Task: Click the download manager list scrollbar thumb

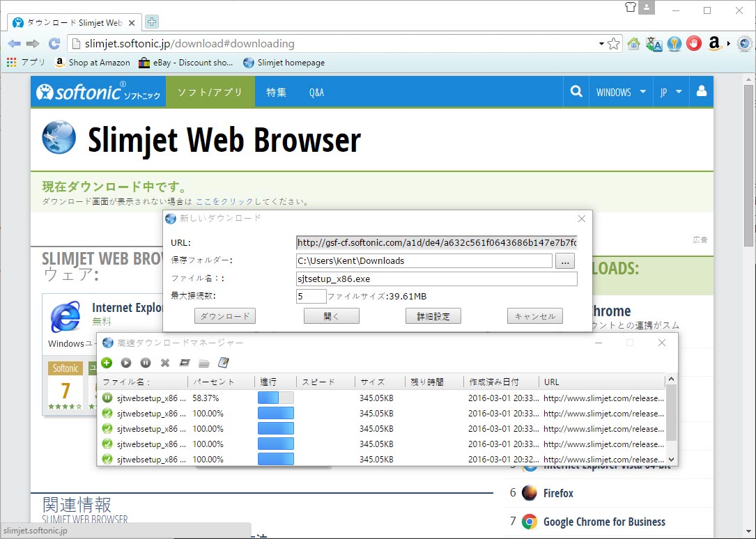Action: [671, 412]
